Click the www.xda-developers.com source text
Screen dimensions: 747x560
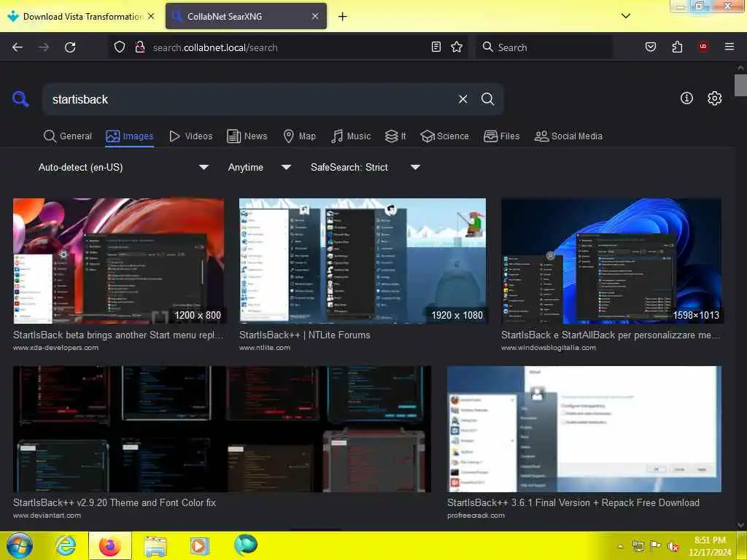[55, 348]
